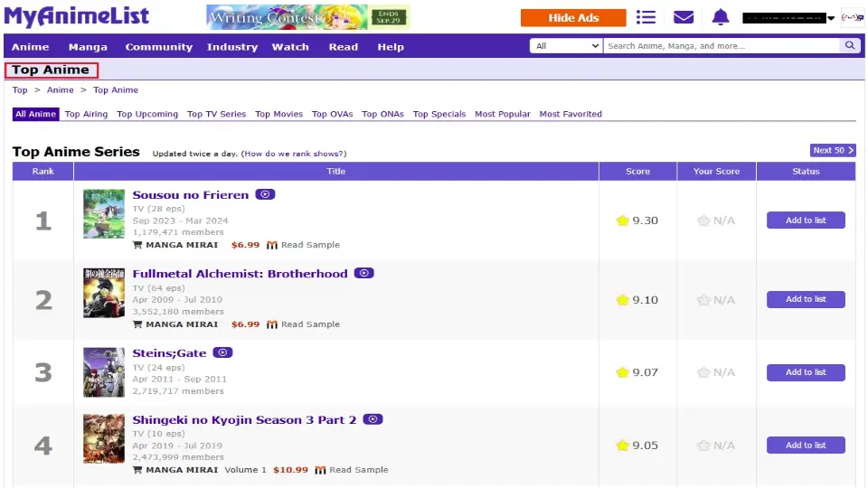Click the search Anime, Manga input field
Viewport: 868px width, 488px height.
tap(722, 46)
